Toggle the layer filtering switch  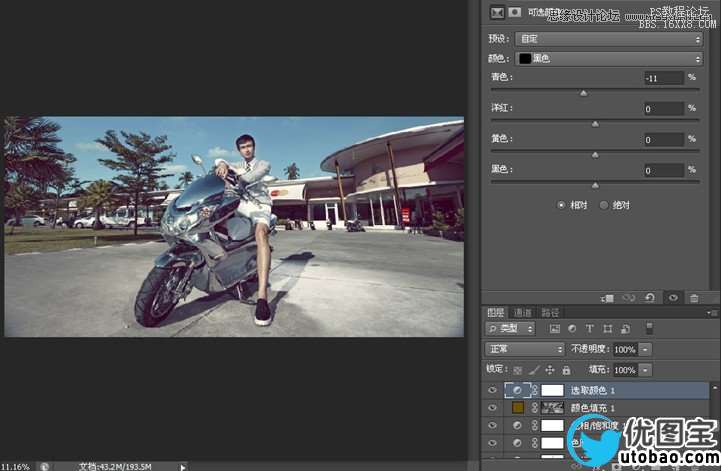pyautogui.click(x=649, y=328)
